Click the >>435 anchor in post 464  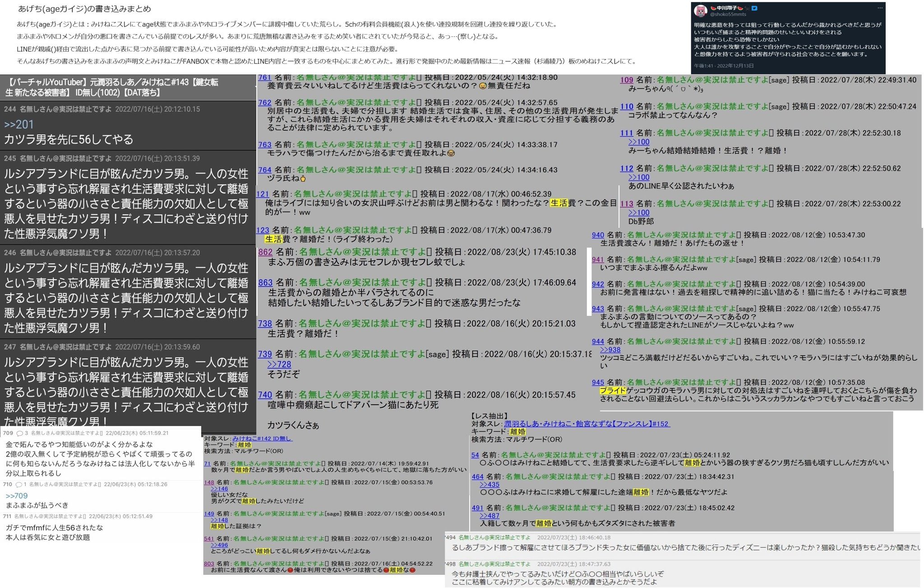(x=490, y=485)
